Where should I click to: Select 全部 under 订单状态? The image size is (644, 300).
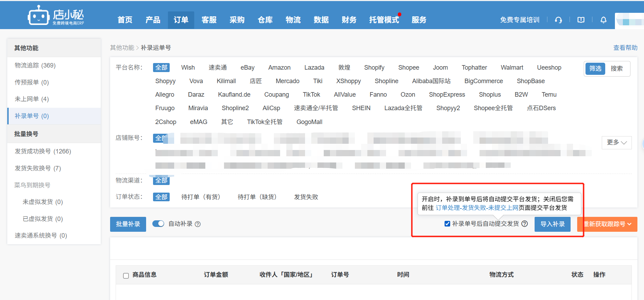(161, 197)
